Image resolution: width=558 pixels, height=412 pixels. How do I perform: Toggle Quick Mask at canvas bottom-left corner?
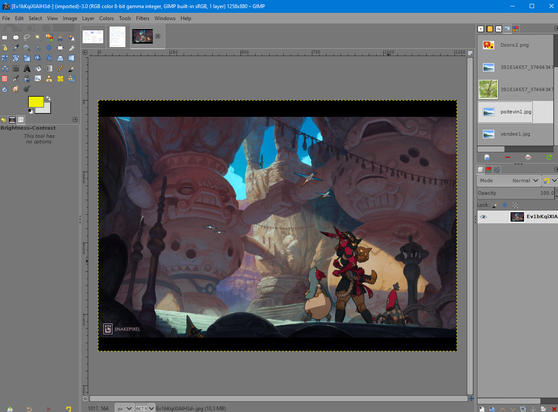click(85, 398)
